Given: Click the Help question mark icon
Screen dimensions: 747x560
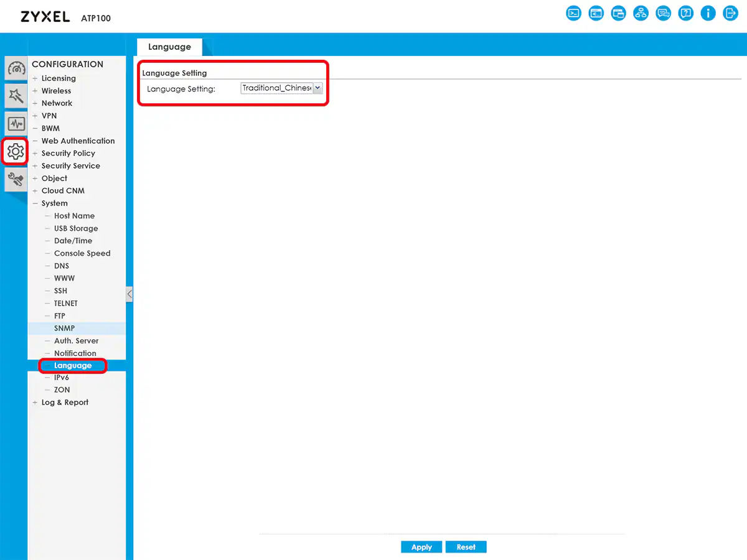Looking at the screenshot, I should [x=685, y=13].
